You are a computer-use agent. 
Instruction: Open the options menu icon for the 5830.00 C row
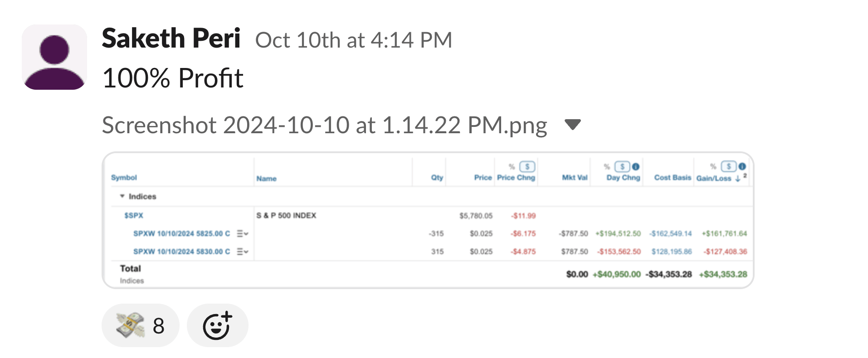click(x=240, y=252)
